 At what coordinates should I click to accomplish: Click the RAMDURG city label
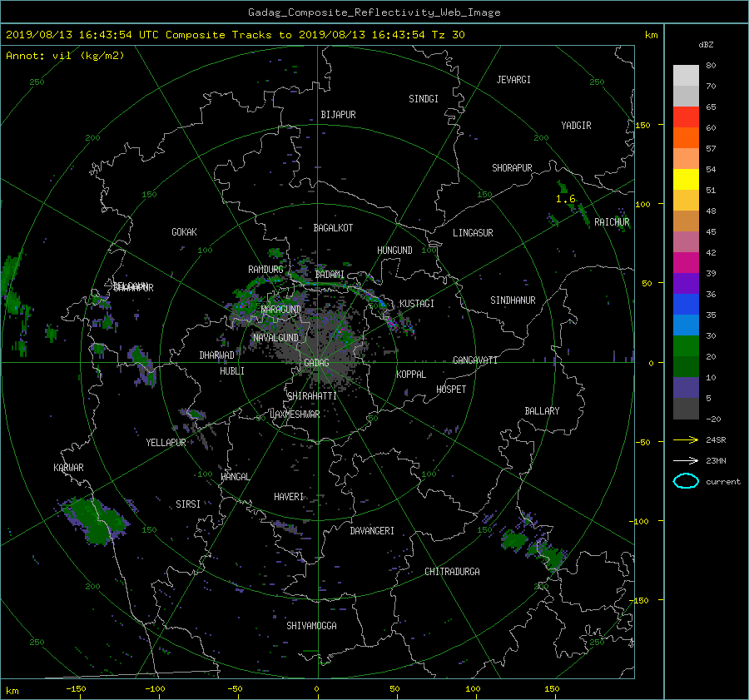(x=265, y=270)
